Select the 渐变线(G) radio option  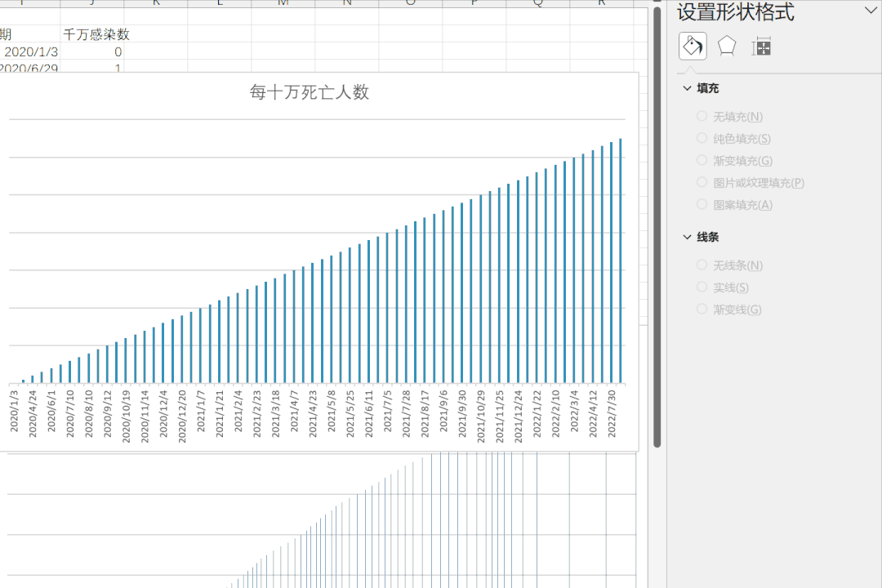tap(702, 309)
